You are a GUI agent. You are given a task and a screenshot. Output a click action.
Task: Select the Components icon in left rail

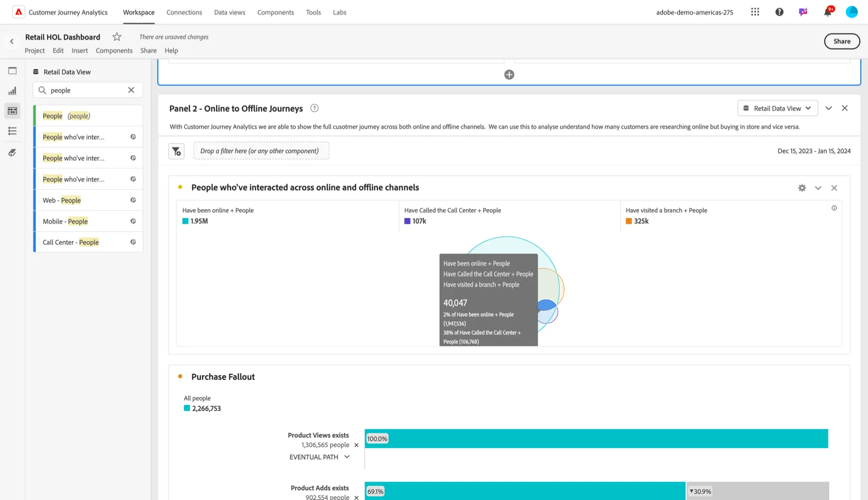coord(13,111)
